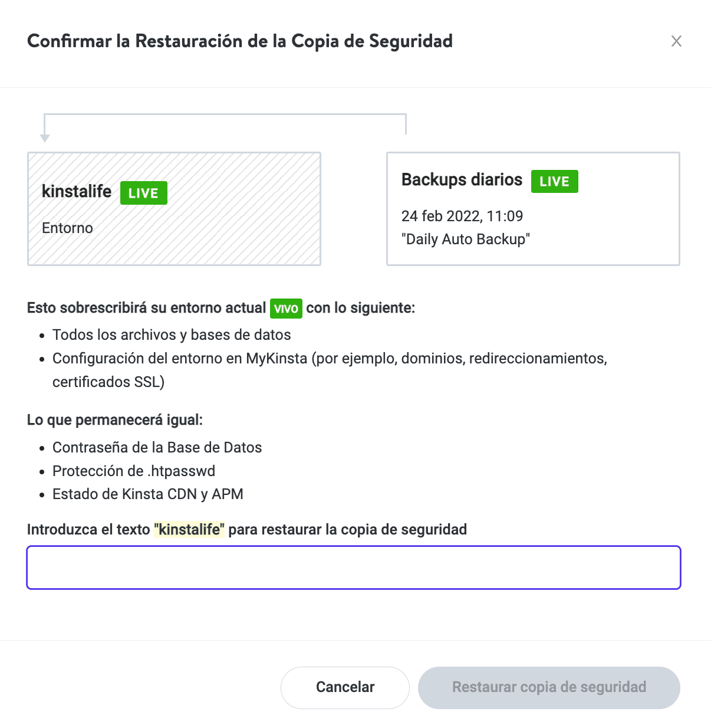Image resolution: width=711 pixels, height=728 pixels.
Task: Click the dialog title Confirmar la Restauración
Action: [x=239, y=41]
